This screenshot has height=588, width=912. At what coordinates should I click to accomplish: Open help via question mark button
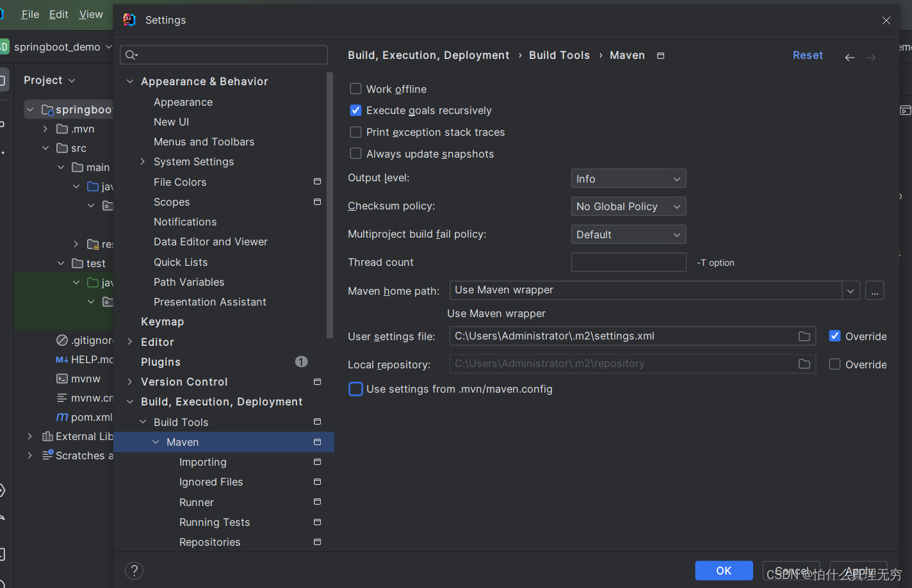pyautogui.click(x=134, y=571)
